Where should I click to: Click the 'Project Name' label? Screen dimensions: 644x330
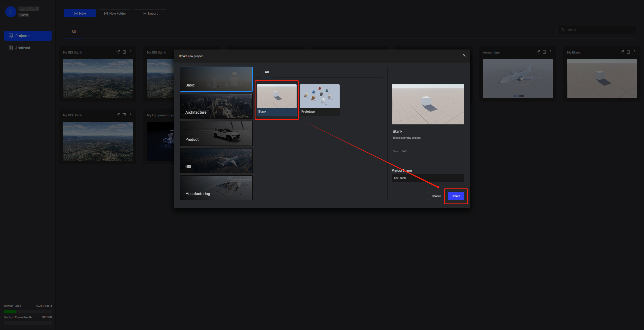pos(402,170)
